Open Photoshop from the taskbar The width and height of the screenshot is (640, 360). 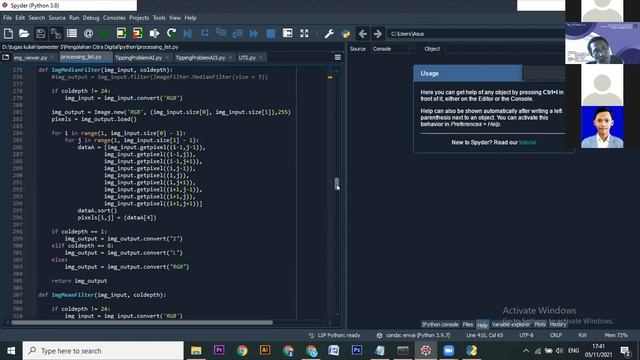[356, 350]
